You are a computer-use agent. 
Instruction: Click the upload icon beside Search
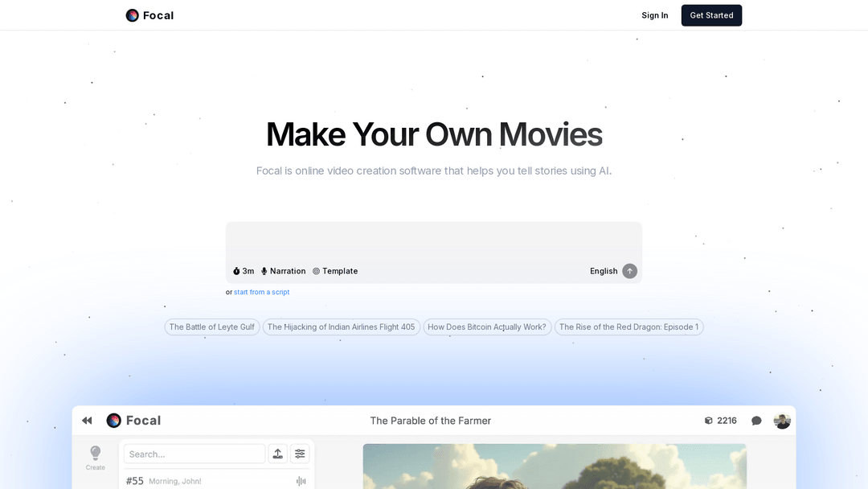[x=278, y=454]
